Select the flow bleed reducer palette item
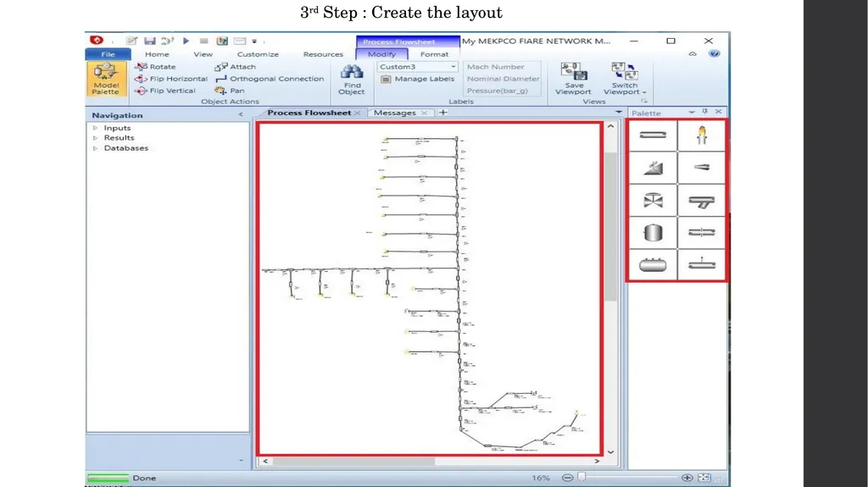Image resolution: width=868 pixels, height=487 pixels. [x=701, y=168]
